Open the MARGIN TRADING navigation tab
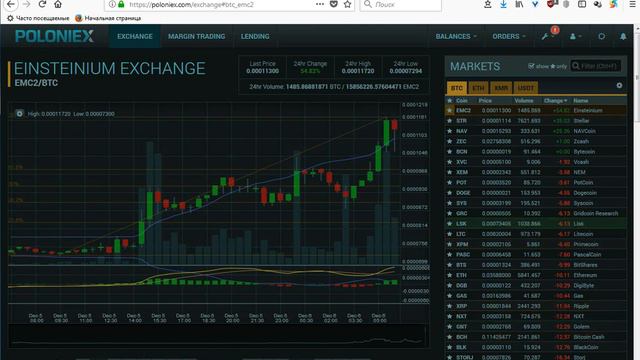 pyautogui.click(x=196, y=36)
